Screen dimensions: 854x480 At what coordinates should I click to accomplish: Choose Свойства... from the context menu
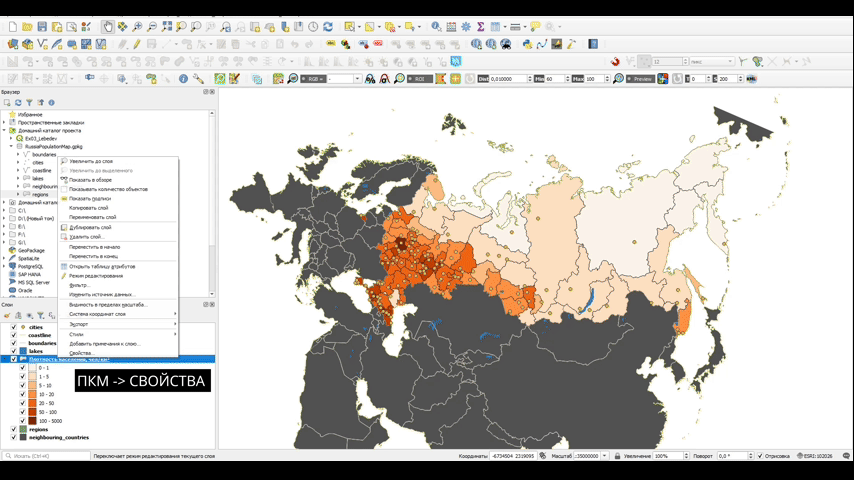[x=81, y=353]
